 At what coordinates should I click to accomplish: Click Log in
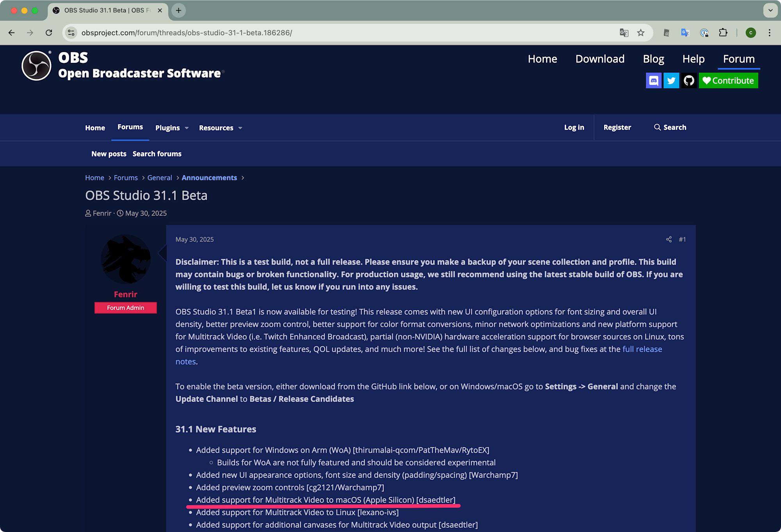574,127
